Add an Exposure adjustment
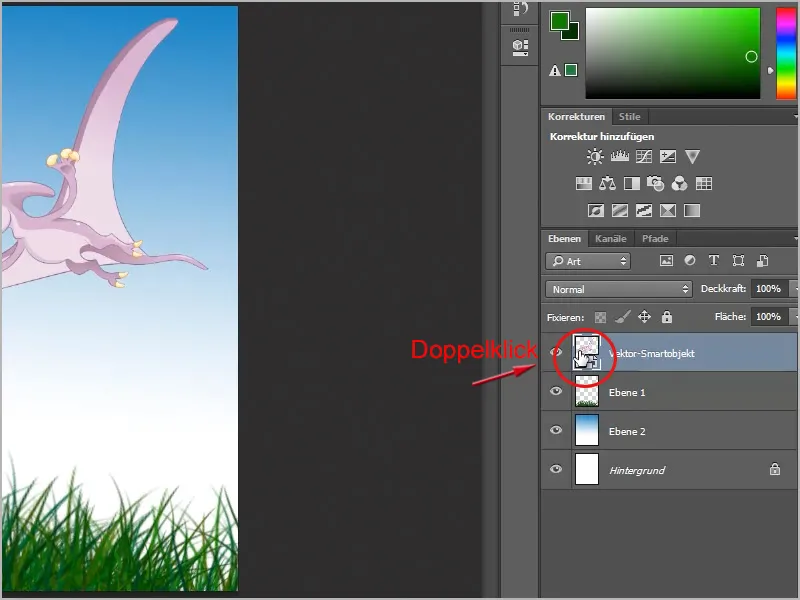The height and width of the screenshot is (600, 800). [668, 156]
